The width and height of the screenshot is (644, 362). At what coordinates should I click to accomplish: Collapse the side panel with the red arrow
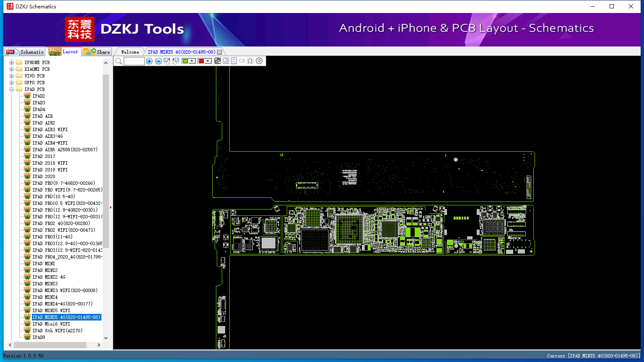click(x=111, y=207)
